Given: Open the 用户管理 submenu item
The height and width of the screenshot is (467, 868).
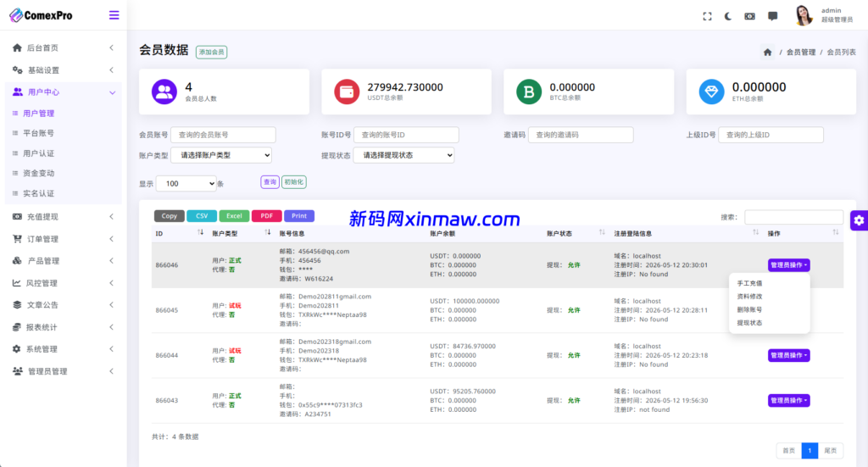Looking at the screenshot, I should [38, 114].
